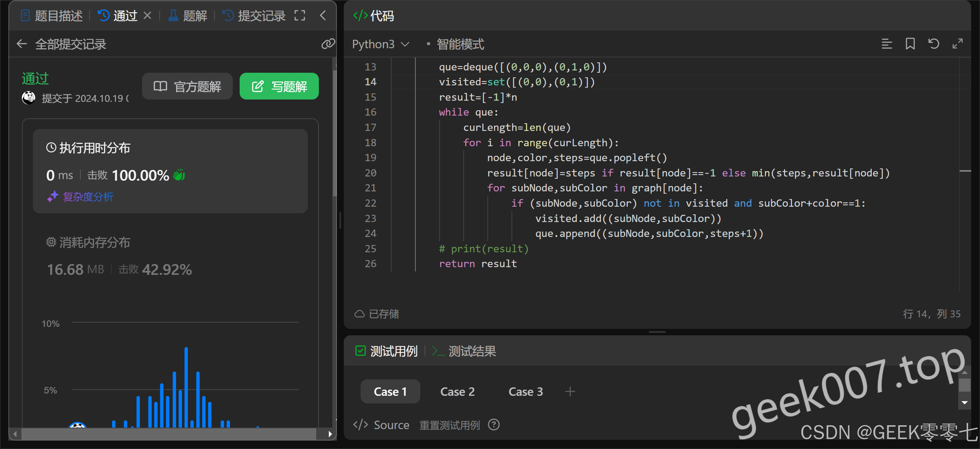Screen dimensions: 980x449
Task: Click the bookmark icon in editor toolbar
Action: coord(910,44)
